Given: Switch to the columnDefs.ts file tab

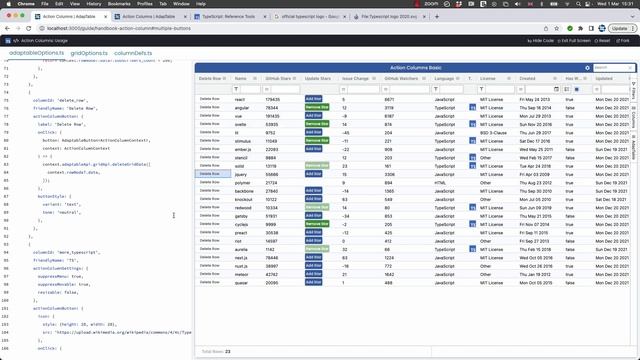Looking at the screenshot, I should point(133,53).
